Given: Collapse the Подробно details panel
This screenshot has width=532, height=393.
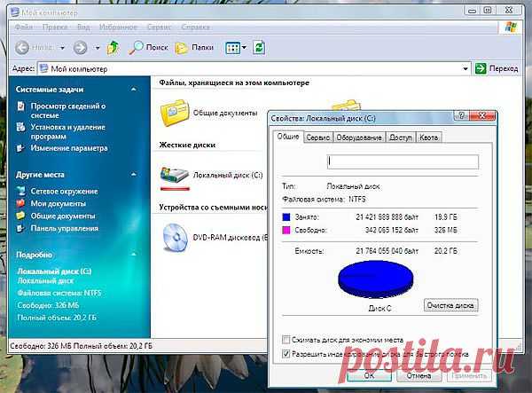Looking at the screenshot, I should tap(133, 253).
